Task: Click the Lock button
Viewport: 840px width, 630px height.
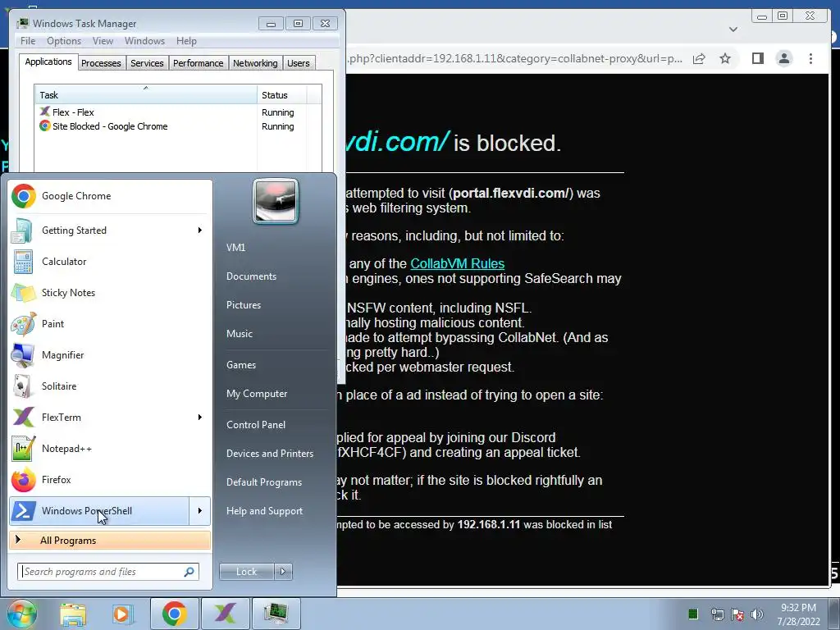Action: pos(246,572)
